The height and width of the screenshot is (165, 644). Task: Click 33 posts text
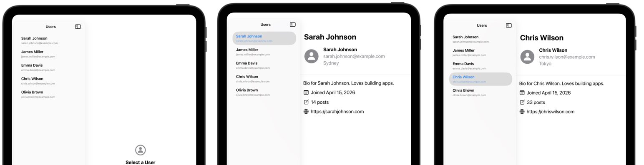[x=536, y=102]
